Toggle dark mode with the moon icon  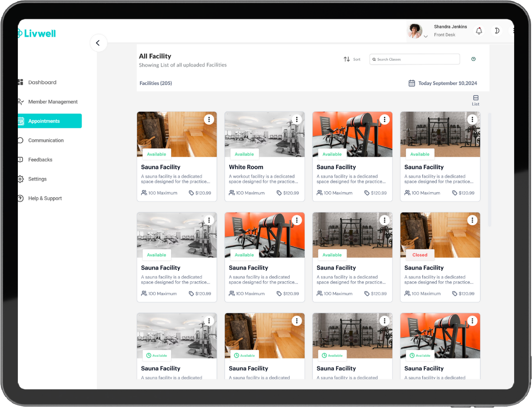click(x=497, y=31)
